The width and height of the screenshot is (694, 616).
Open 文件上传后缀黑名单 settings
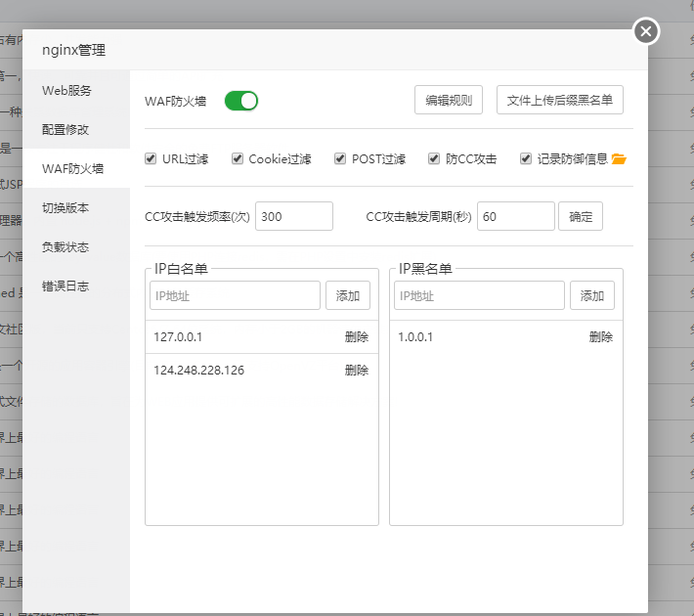coord(560,100)
